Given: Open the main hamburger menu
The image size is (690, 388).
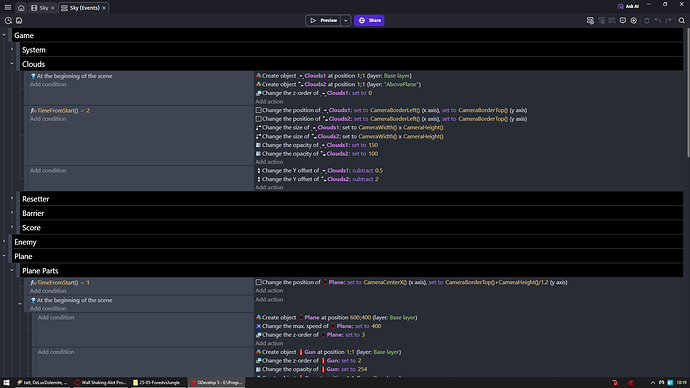Looking at the screenshot, I should tap(8, 7).
